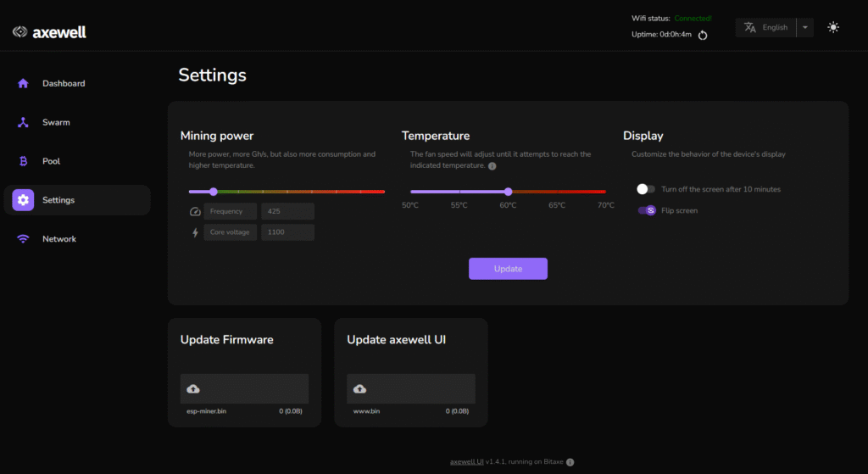Open the Pool page
The width and height of the screenshot is (868, 474).
pos(51,161)
